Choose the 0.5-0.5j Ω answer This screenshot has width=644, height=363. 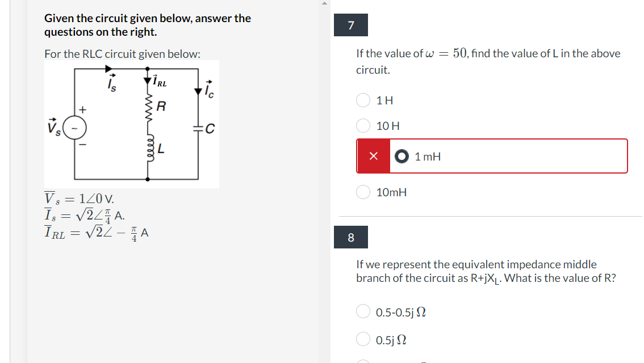[x=363, y=311]
